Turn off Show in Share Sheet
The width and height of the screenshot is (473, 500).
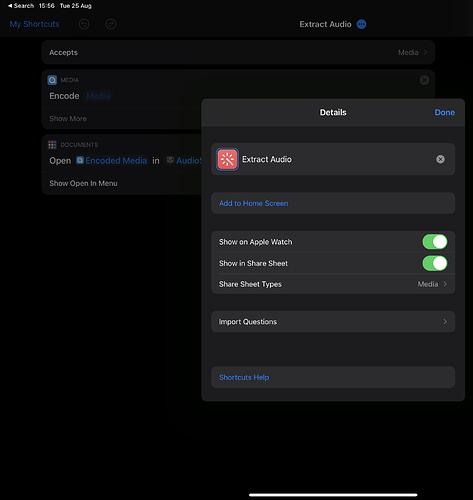(x=435, y=263)
